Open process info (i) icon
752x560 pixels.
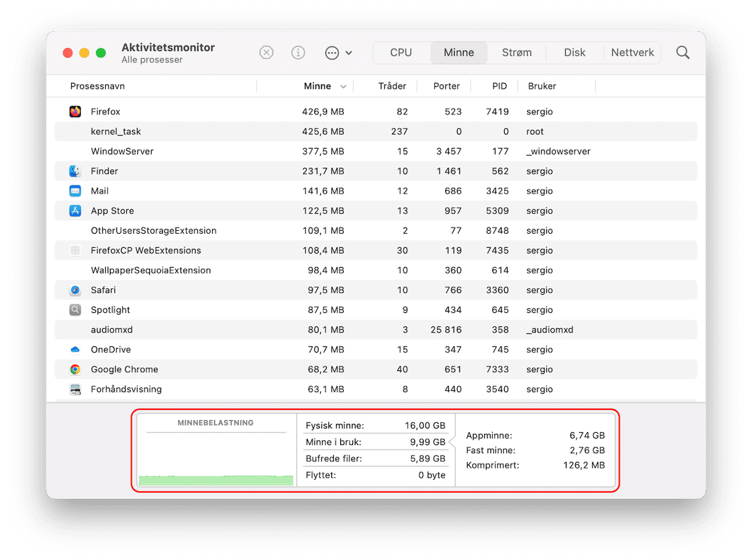298,53
